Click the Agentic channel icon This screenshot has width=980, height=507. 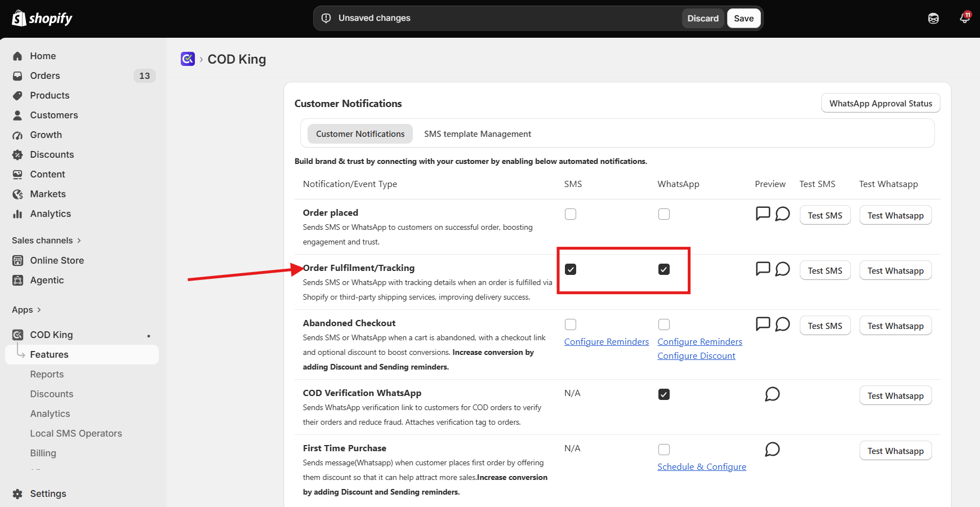(x=17, y=280)
